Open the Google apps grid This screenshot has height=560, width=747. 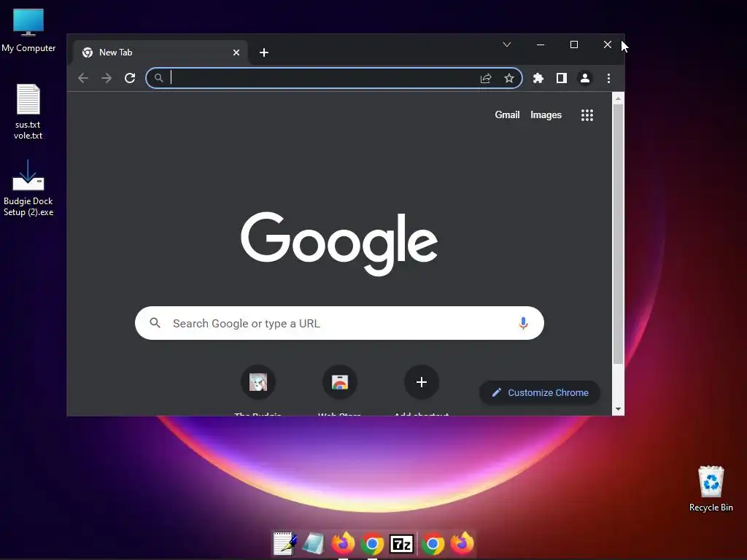pyautogui.click(x=587, y=114)
